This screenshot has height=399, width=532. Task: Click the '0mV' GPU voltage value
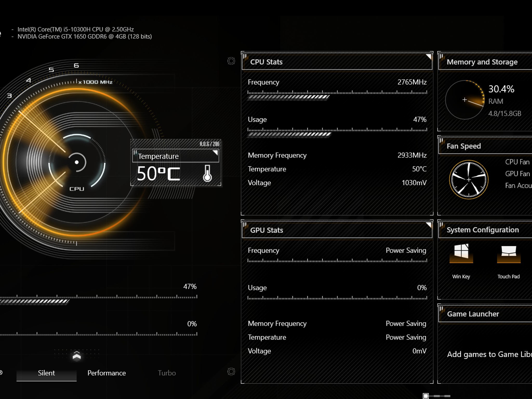(x=420, y=351)
